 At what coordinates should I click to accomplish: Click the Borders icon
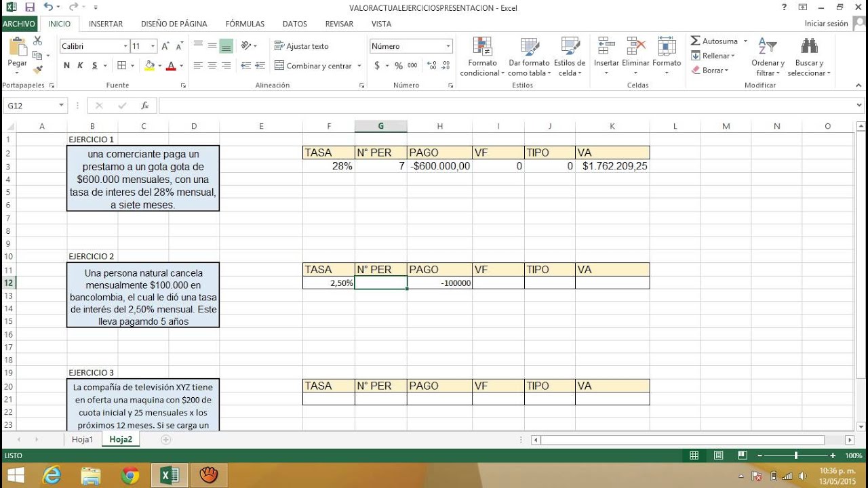click(121, 66)
